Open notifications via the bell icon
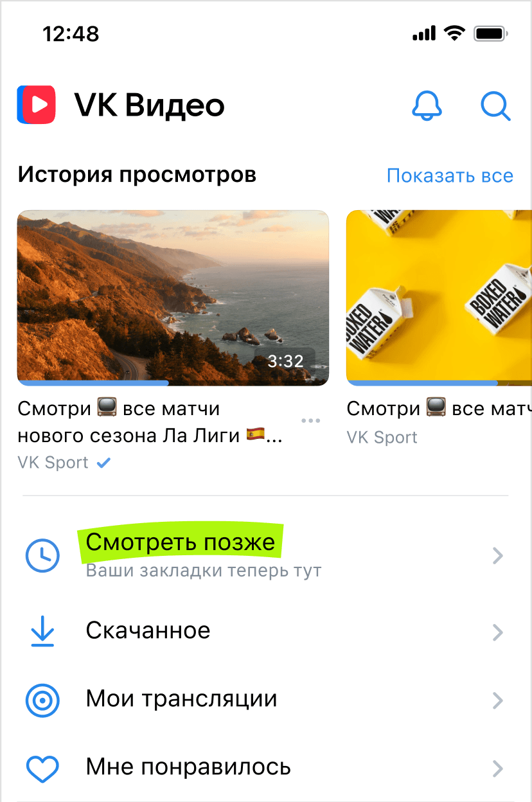 (427, 105)
